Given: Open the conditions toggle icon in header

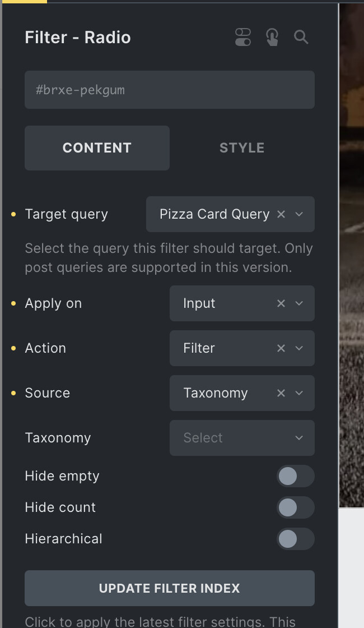Looking at the screenshot, I should pyautogui.click(x=243, y=37).
